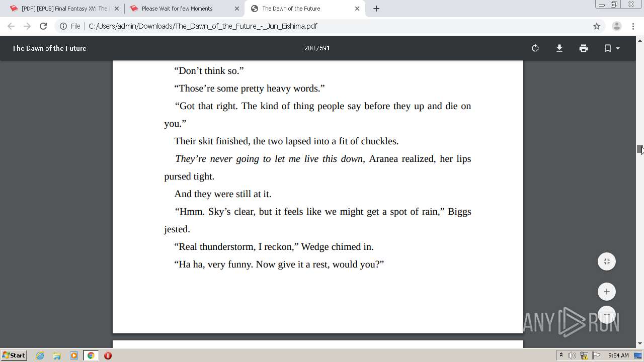The width and height of the screenshot is (644, 362).
Task: Edit the page number 208 field
Action: [309, 48]
